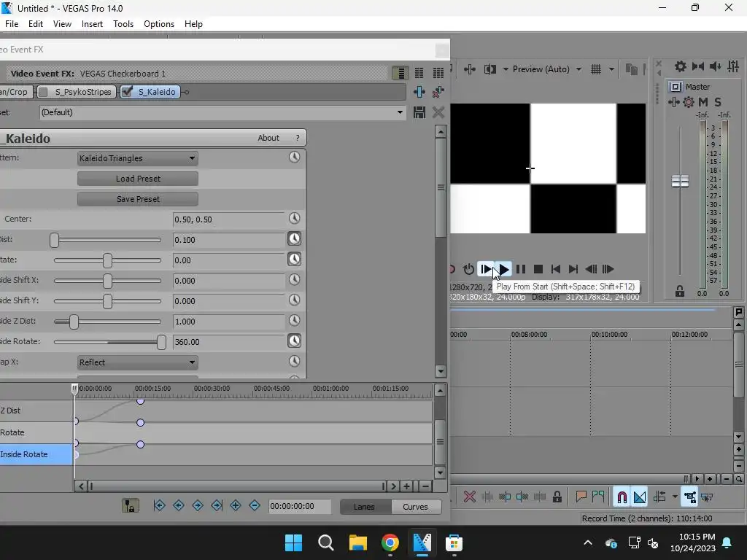747x560 pixels.
Task: Toggle loop playback icon
Action: click(469, 270)
